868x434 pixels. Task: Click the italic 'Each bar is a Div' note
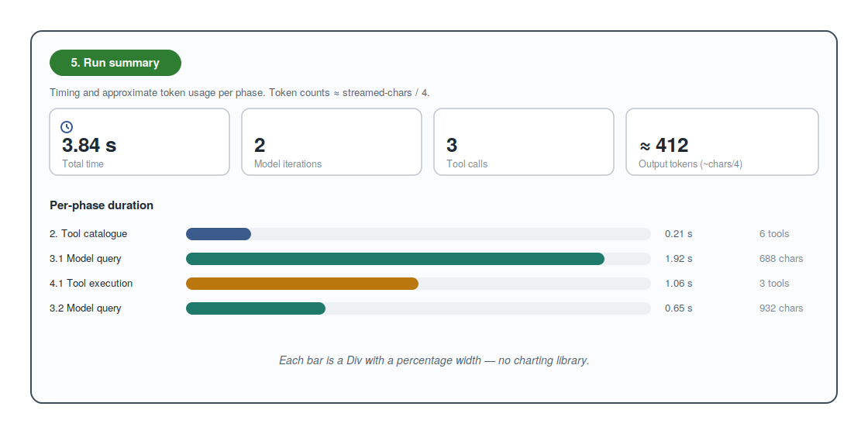pos(434,360)
